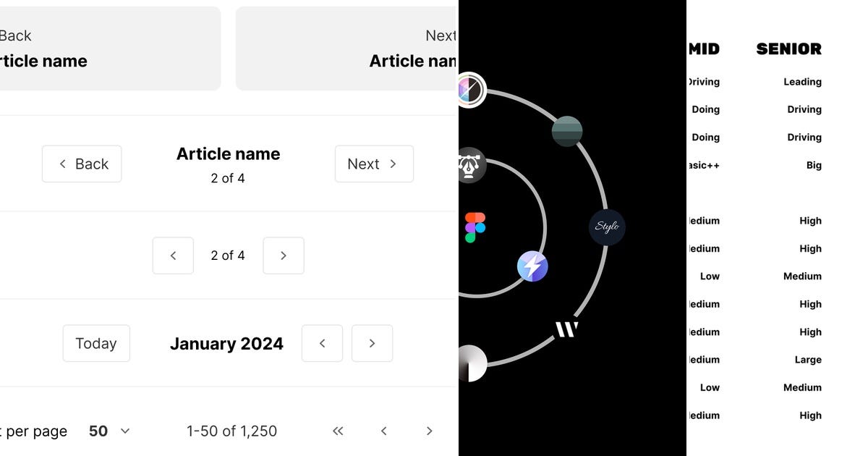Click the Back button above Article name
This screenshot has width=868, height=456.
pos(82,164)
